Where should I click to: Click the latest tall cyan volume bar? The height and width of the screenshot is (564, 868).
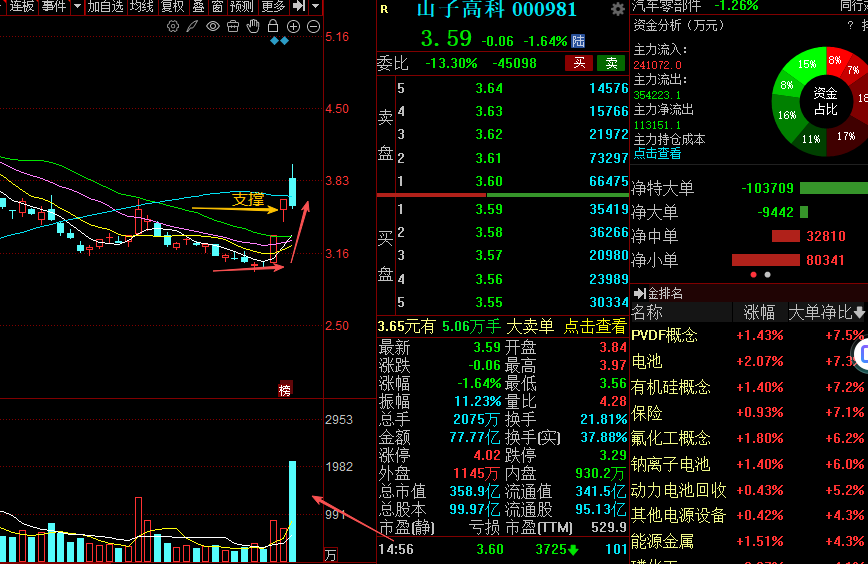(x=292, y=511)
